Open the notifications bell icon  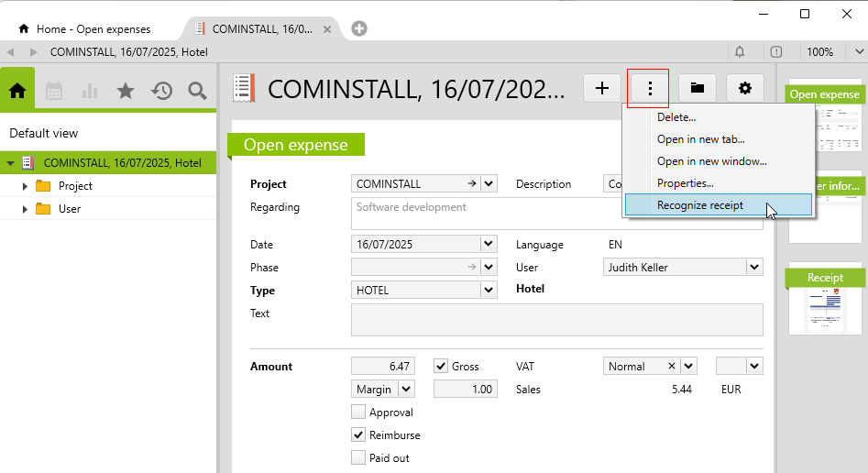pos(740,52)
